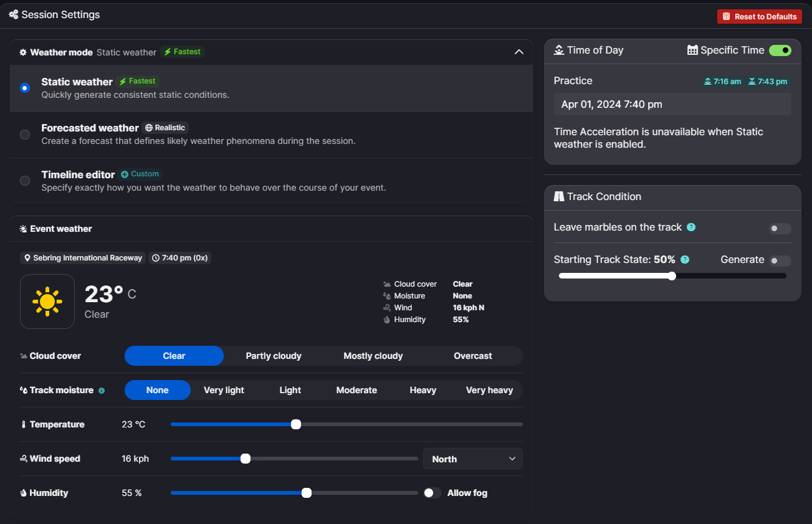The height and width of the screenshot is (524, 812).
Task: Click the Time of Day sunrise icon
Action: [559, 50]
